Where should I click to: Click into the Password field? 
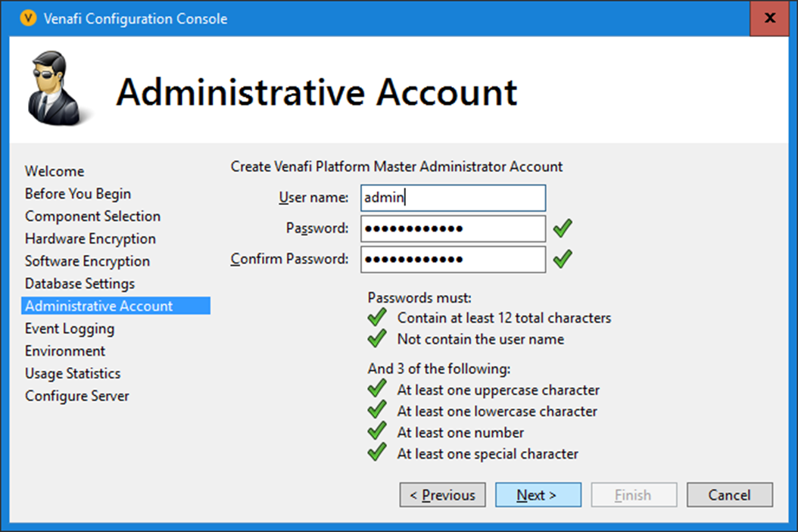453,229
